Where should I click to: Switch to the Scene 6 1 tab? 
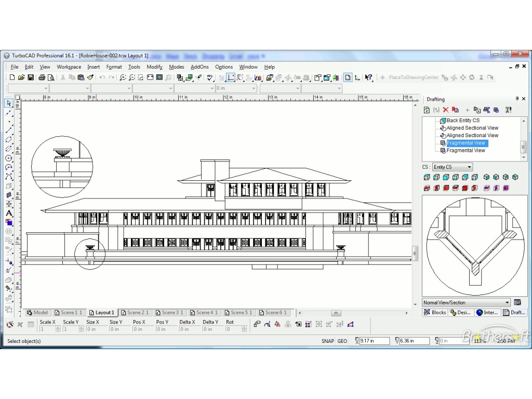273,312
